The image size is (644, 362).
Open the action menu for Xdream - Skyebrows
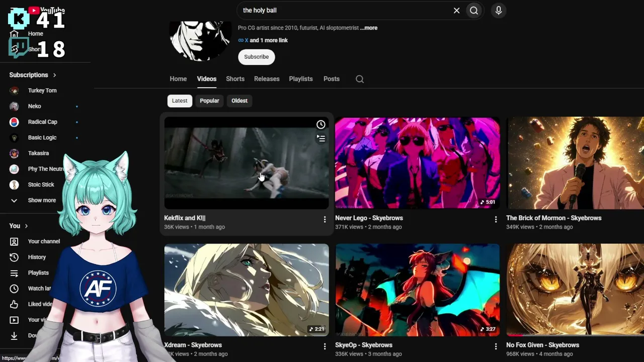[x=325, y=346]
